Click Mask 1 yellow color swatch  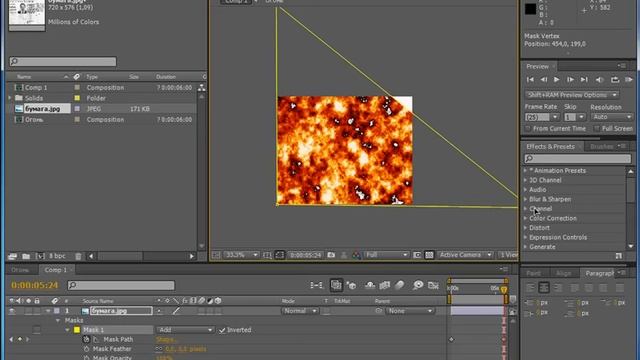pos(77,330)
